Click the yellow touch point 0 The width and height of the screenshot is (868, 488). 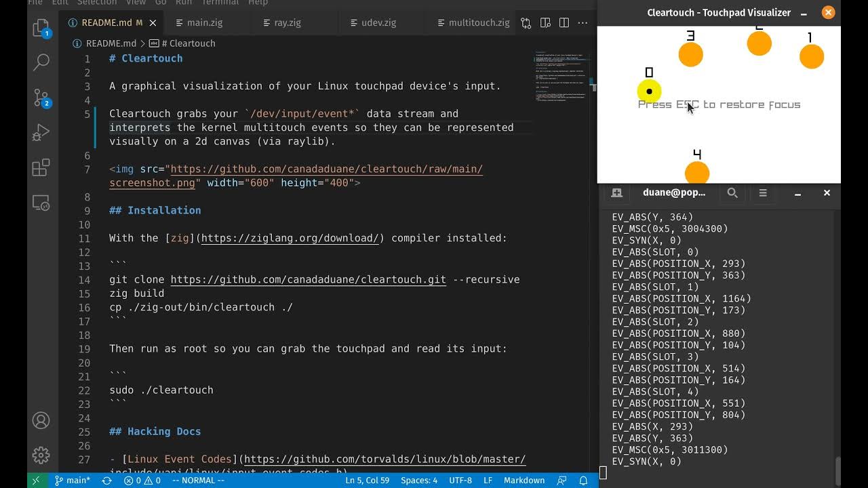point(649,91)
